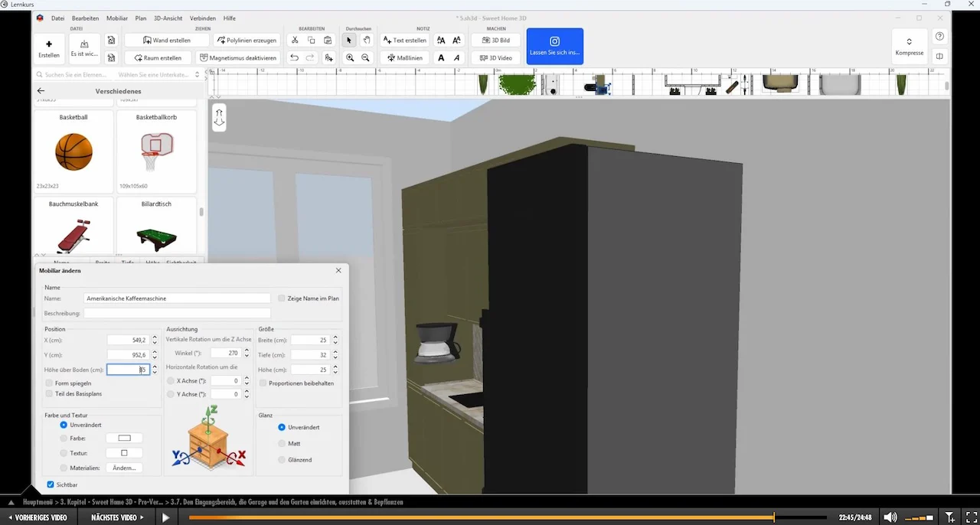The image size is (980, 525).
Task: Click the zoom in magnifier icon
Action: tap(350, 57)
